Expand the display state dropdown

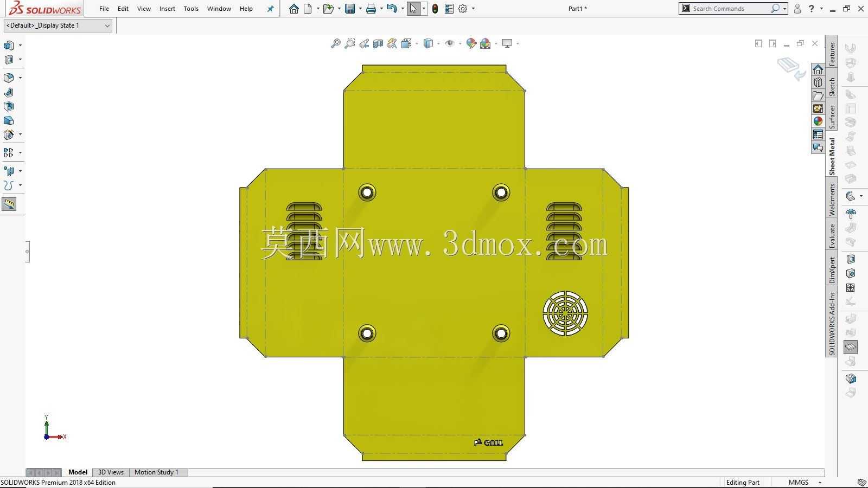coord(107,25)
